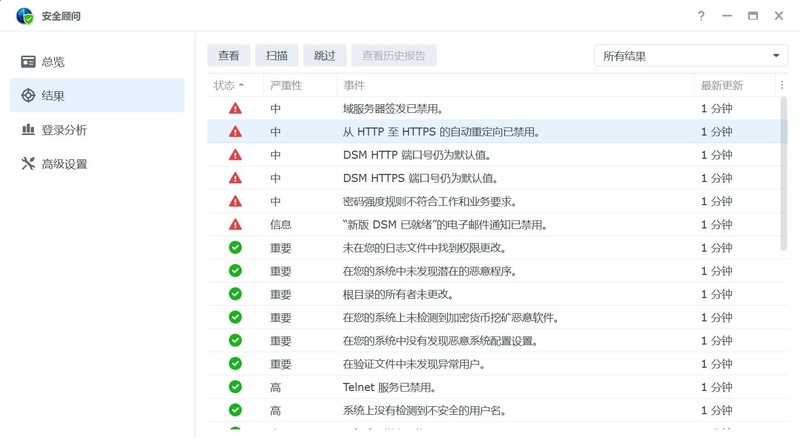Click 信息 severity cell in email notification row
Viewport: 800px width, 438px height.
(281, 225)
